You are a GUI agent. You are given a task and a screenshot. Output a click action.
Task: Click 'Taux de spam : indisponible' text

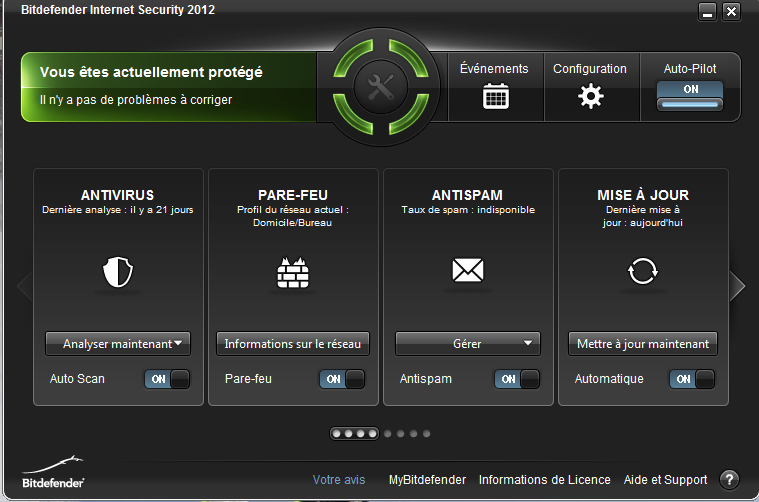click(x=468, y=210)
